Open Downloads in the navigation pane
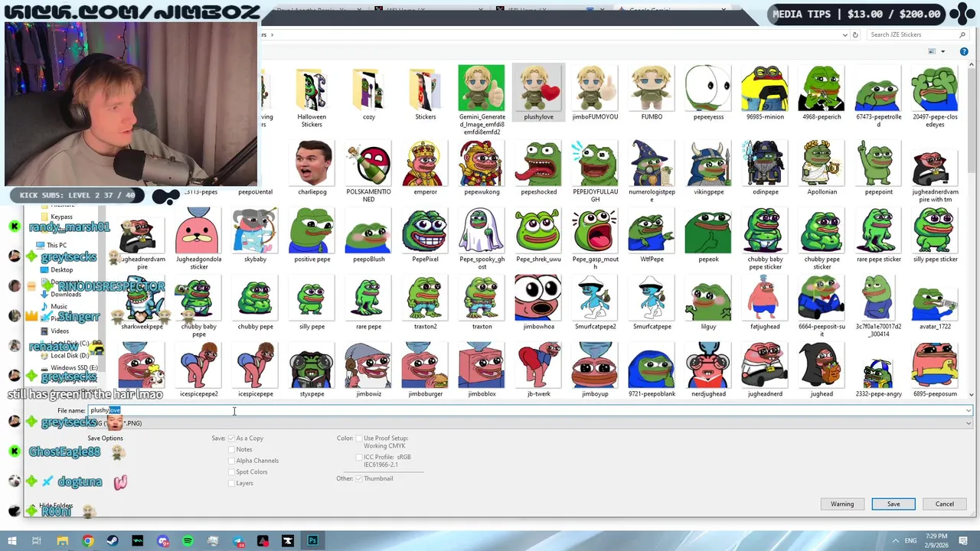 pos(66,295)
